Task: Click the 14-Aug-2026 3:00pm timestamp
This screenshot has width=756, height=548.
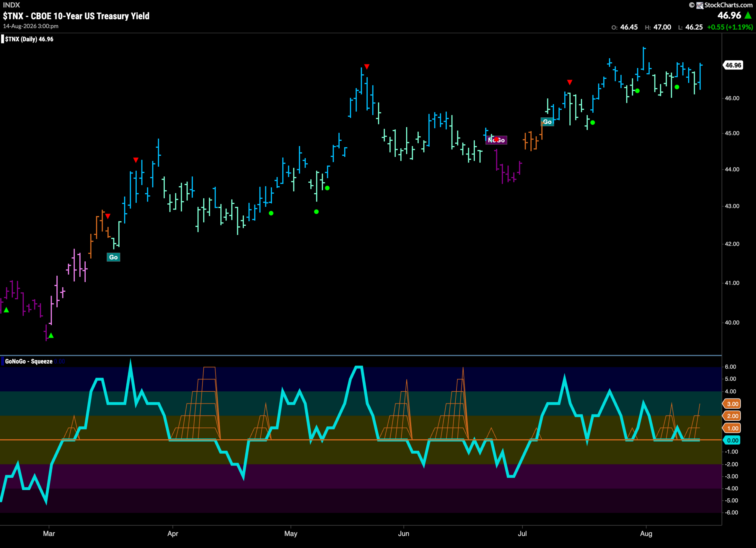Action: coord(31,26)
